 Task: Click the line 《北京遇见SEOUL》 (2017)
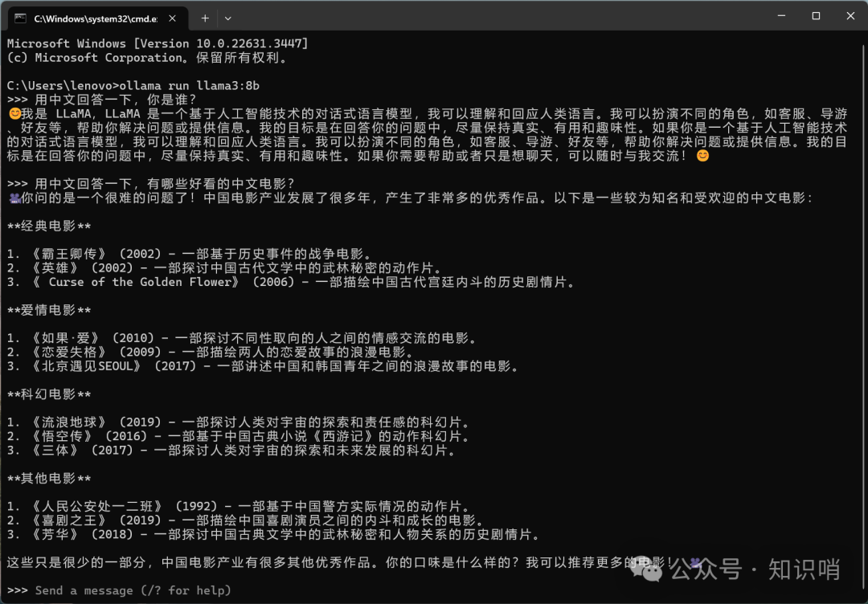tap(264, 366)
